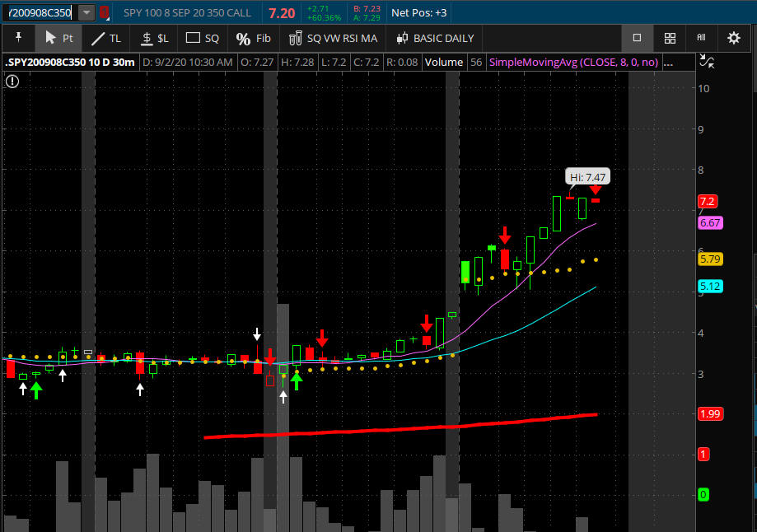The height and width of the screenshot is (532, 757).
Task: Click the volume value 56
Action: (x=476, y=63)
